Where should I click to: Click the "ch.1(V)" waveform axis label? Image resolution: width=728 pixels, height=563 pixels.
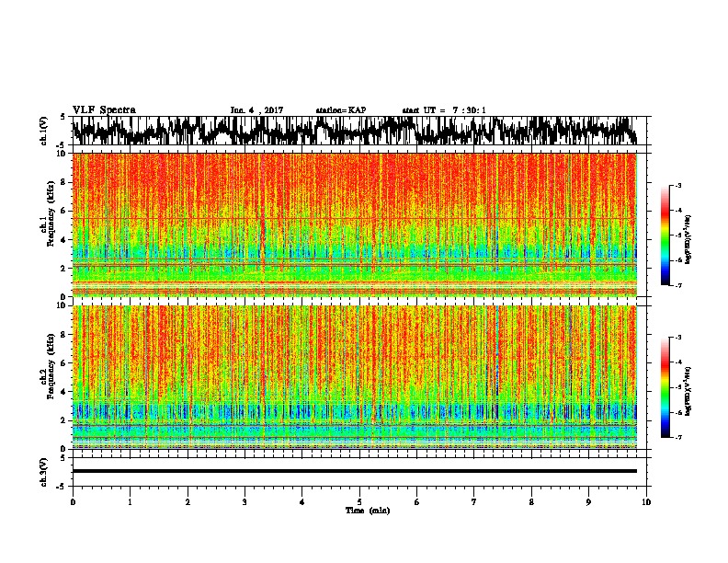click(44, 131)
